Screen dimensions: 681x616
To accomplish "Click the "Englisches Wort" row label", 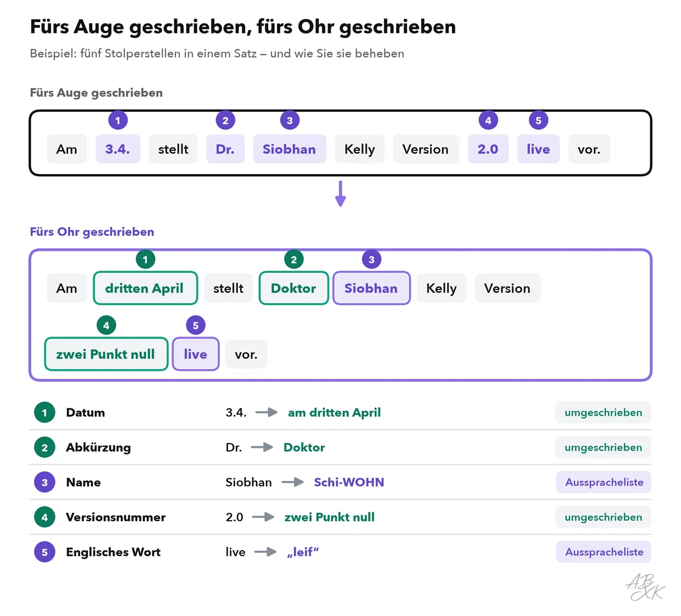I will (x=113, y=552).
